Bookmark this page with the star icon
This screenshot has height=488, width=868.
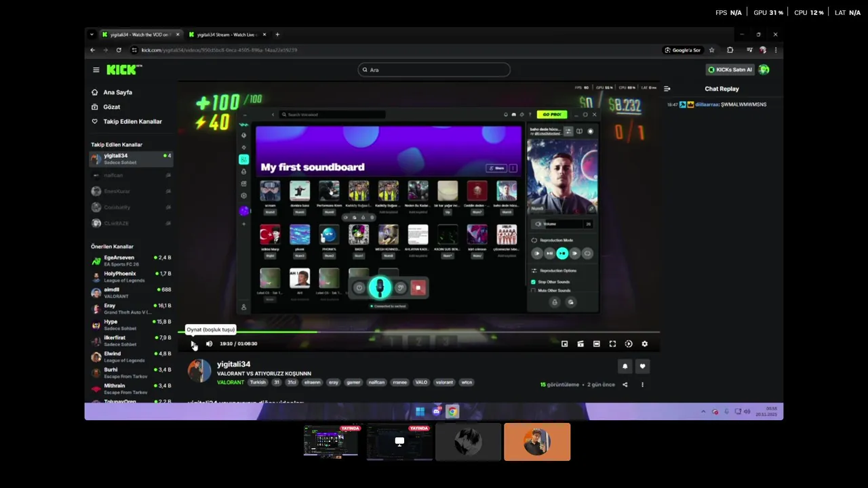(711, 50)
